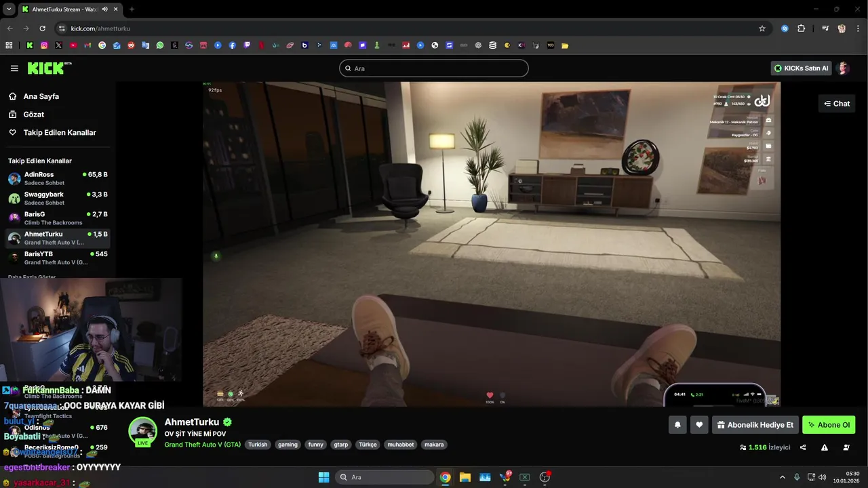Image resolution: width=868 pixels, height=488 pixels.
Task: Open a new browser tab
Action: click(x=132, y=9)
